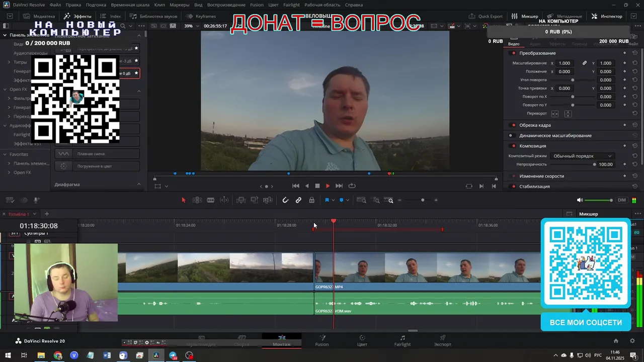
Task: Click the full extent zoom icon
Action: [361, 200]
